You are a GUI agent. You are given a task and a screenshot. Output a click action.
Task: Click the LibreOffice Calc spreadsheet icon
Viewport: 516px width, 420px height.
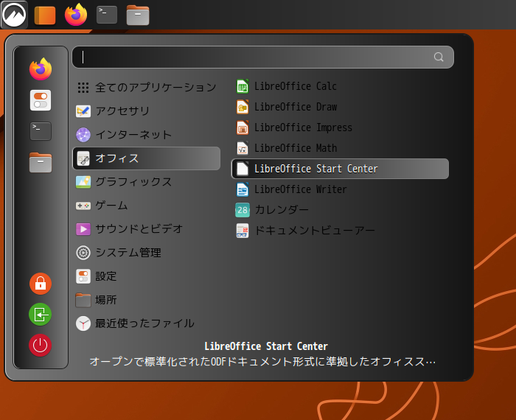click(243, 86)
